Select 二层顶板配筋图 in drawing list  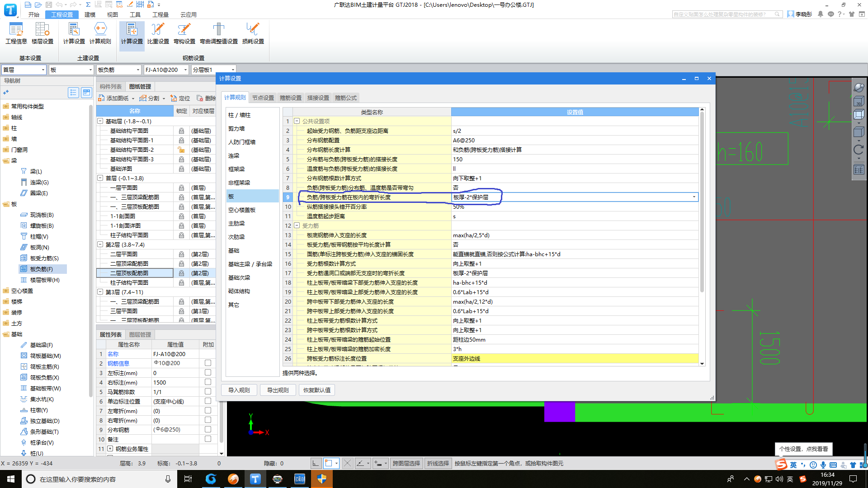coord(135,273)
